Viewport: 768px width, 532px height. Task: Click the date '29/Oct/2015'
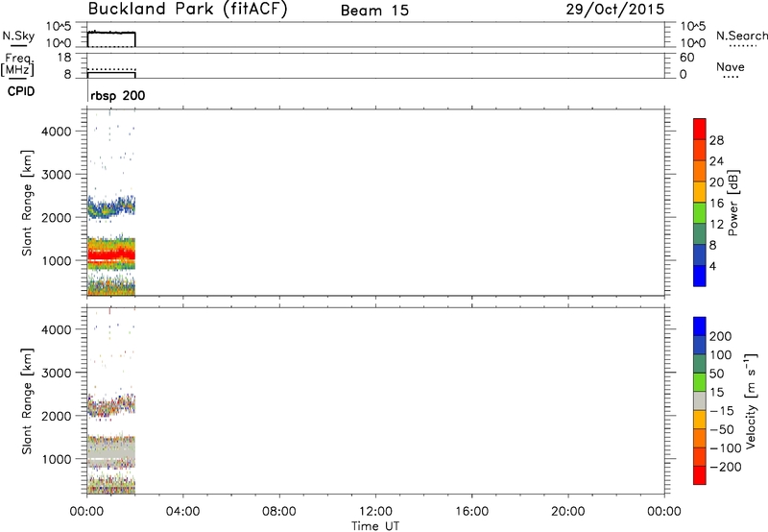tap(615, 10)
